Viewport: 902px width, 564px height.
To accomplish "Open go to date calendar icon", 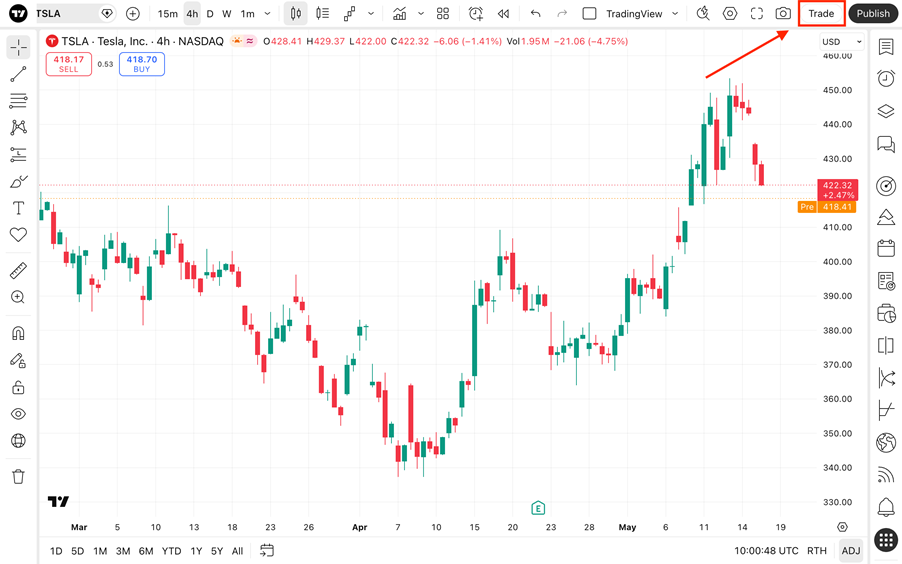I will pos(267,550).
